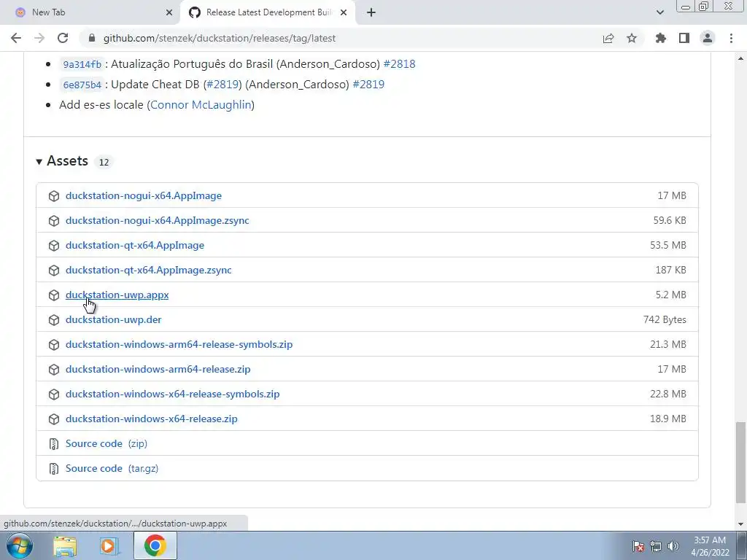Screen dimensions: 747x560
Task: Open the volume speaker tray icon
Action: [673, 546]
